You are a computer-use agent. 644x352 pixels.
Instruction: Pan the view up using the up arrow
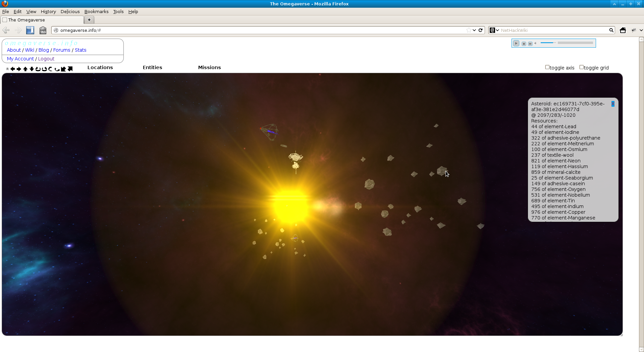(x=25, y=69)
